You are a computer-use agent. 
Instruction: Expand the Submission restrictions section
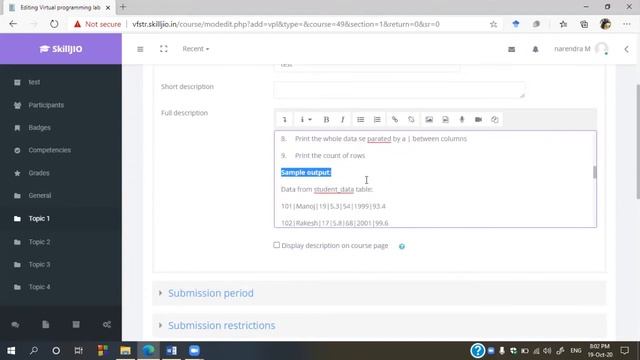point(222,325)
